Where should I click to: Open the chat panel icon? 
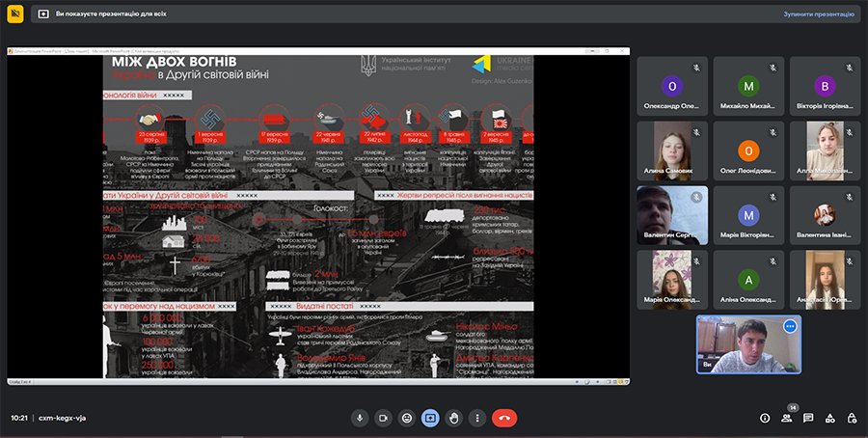pos(808,418)
